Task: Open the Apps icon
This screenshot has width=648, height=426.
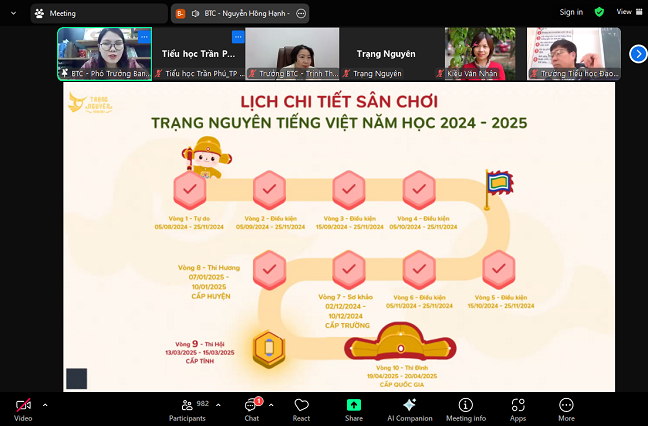Action: click(x=518, y=405)
